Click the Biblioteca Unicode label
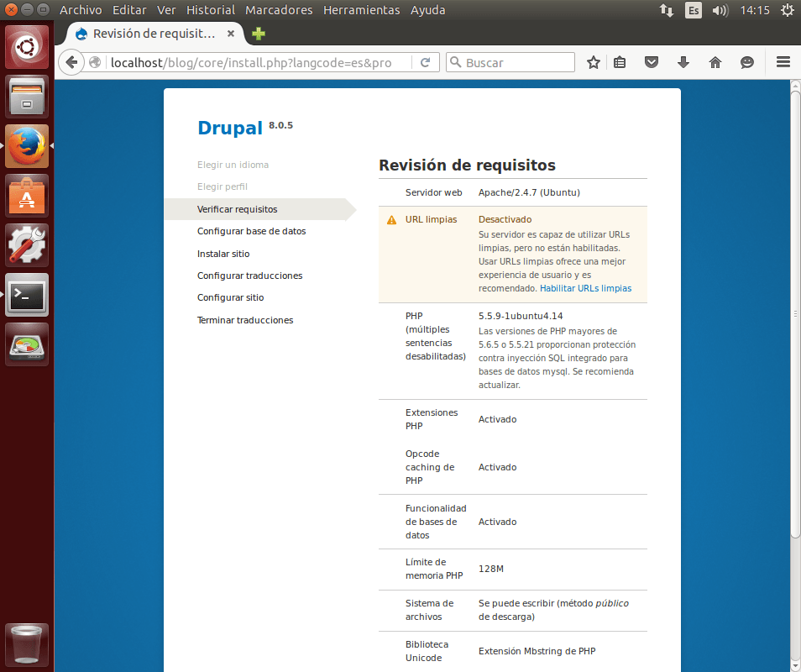Screen dimensions: 801x672 click(x=427, y=651)
